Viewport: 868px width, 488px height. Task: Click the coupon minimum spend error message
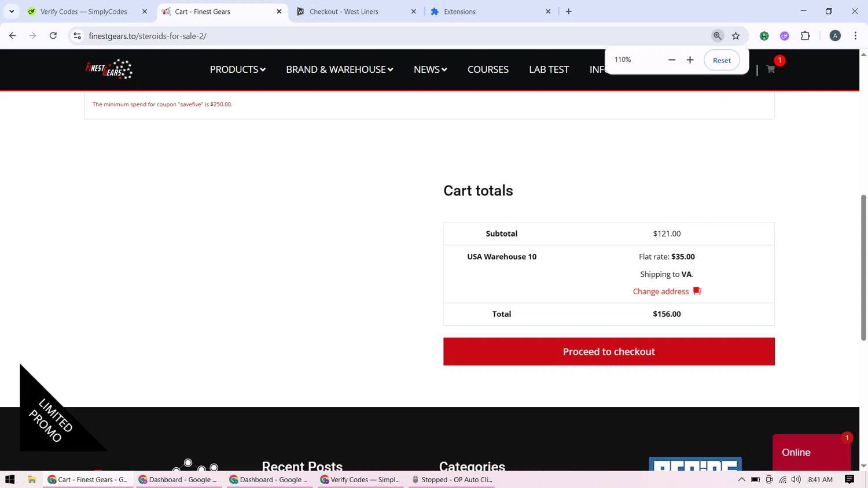tap(163, 105)
